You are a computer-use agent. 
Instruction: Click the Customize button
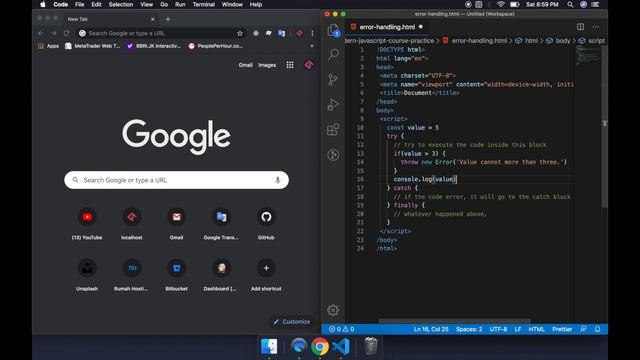[291, 322]
